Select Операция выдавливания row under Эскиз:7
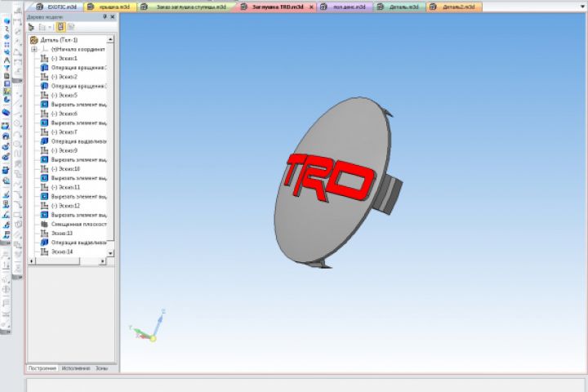Viewport: 588px width, 392px height. pyautogui.click(x=73, y=141)
